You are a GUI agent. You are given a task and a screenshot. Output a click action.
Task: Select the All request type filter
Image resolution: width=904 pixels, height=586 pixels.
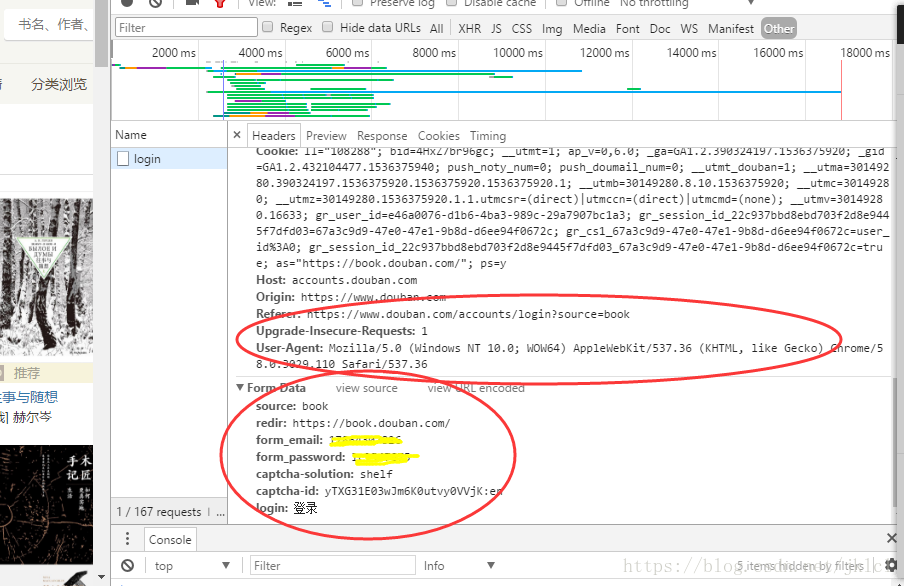tap(436, 28)
